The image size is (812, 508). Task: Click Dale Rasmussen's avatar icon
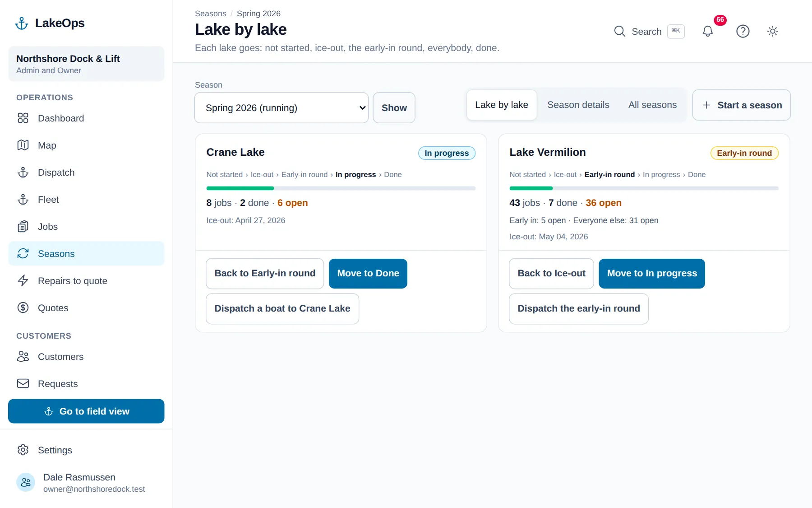pyautogui.click(x=26, y=483)
